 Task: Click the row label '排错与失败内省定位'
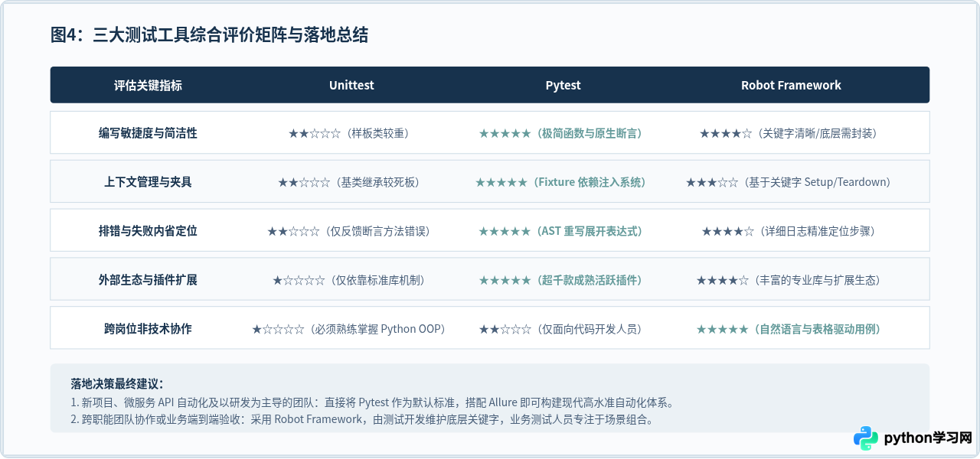[x=148, y=231]
